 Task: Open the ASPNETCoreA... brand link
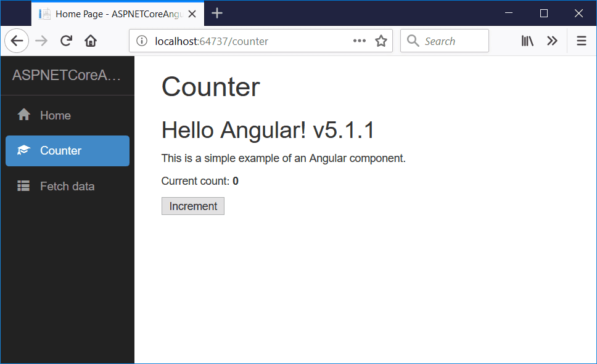coord(67,75)
